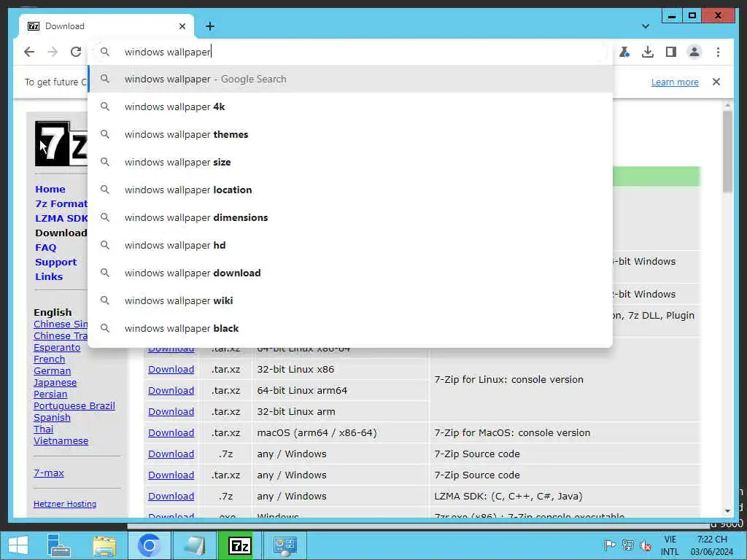Toggle the side panel icon

(x=671, y=52)
